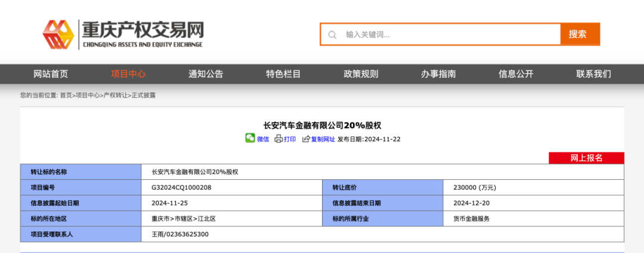Open the 办事指南 nav item
644x253 pixels.
pyautogui.click(x=438, y=74)
